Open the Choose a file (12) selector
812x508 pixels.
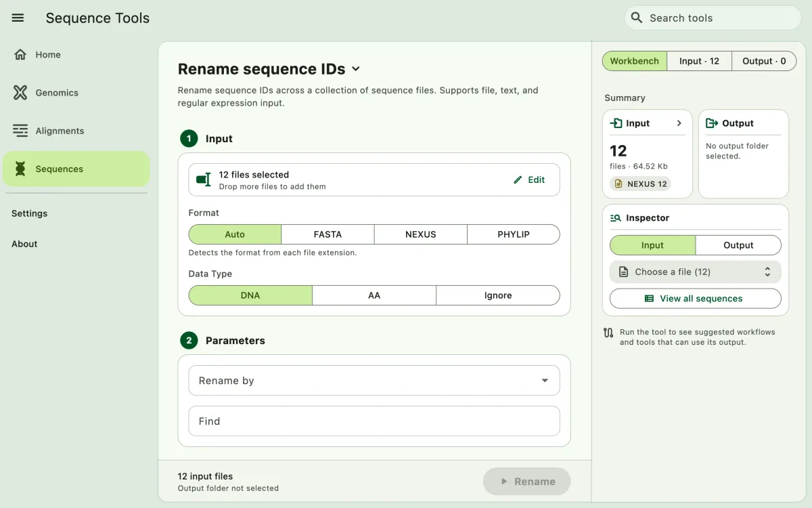pyautogui.click(x=696, y=272)
